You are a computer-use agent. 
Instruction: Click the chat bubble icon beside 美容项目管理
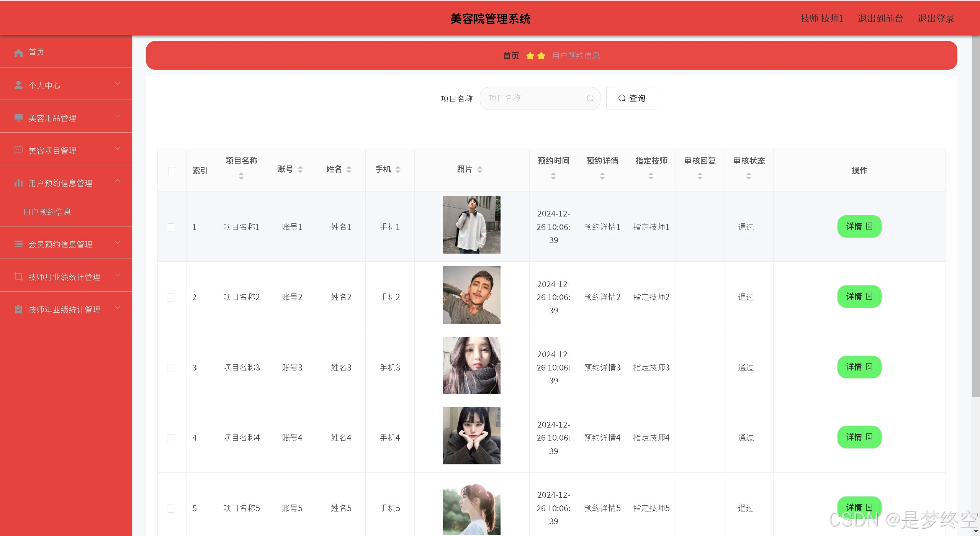pyautogui.click(x=18, y=150)
